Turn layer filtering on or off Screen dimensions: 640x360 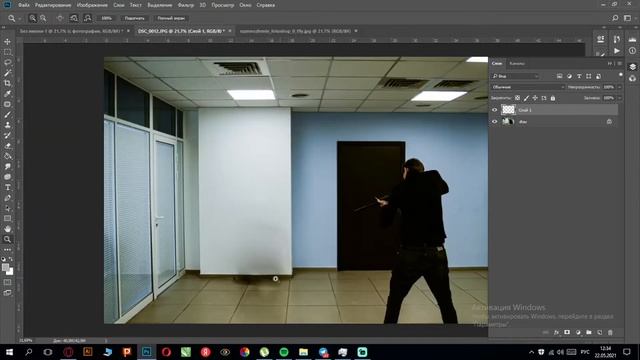tap(620, 75)
